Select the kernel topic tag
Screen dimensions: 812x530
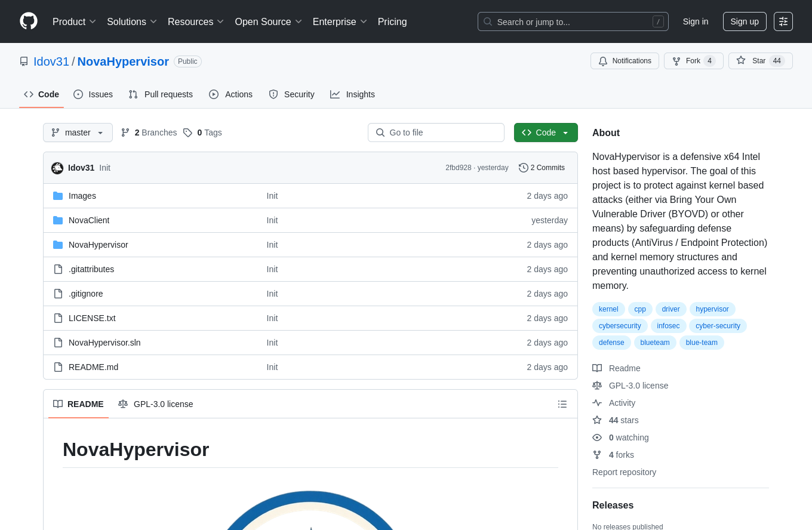click(x=608, y=309)
